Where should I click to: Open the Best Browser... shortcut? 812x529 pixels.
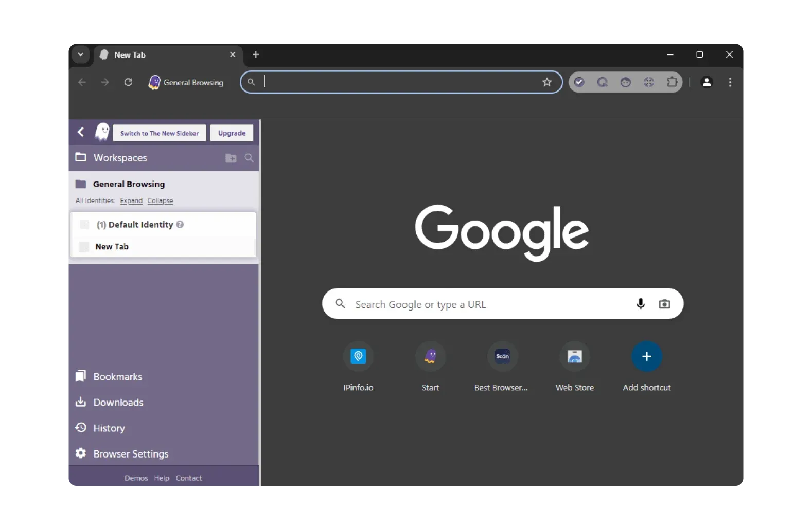click(x=502, y=367)
